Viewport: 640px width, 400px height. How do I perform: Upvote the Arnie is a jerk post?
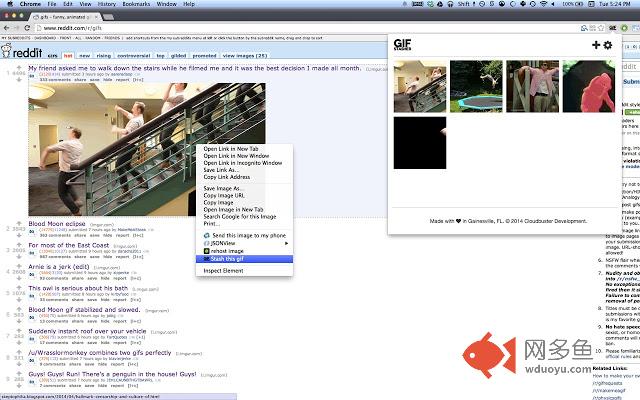coord(19,266)
